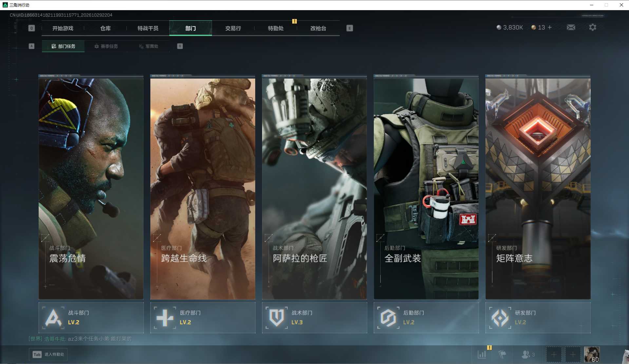Select the 赛季任务 sub-tab
Viewport: 629px width, 364px height.
pyautogui.click(x=106, y=46)
